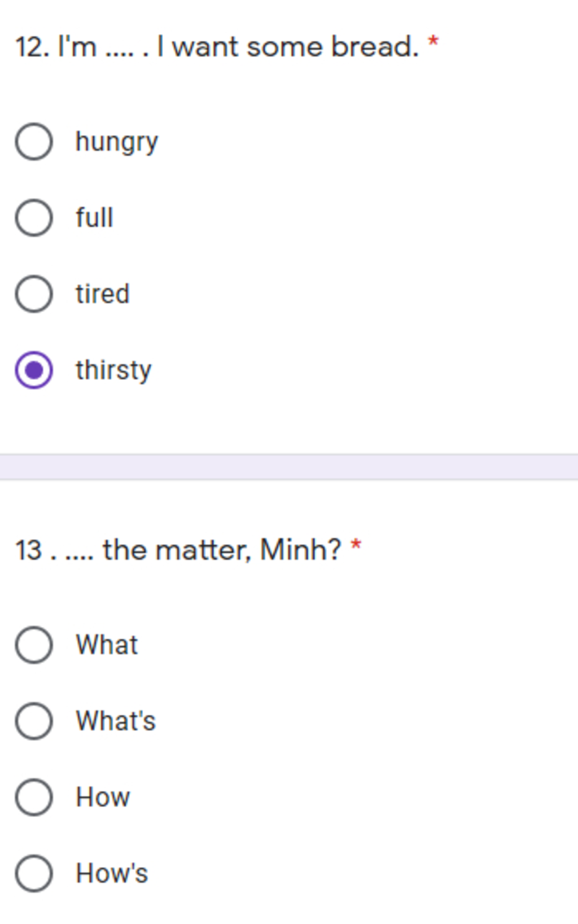Click the "full" answer label text
This screenshot has width=578, height=924.
point(94,217)
